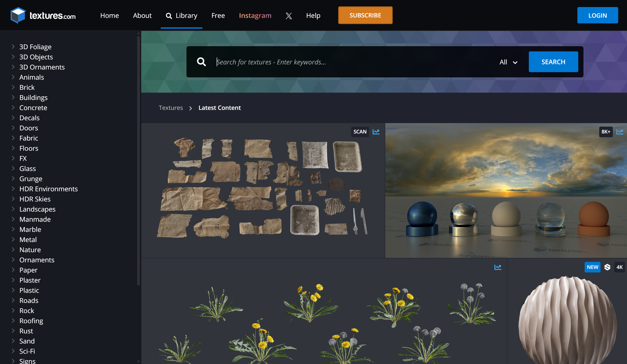Image resolution: width=627 pixels, height=364 pixels.
Task: Click the textures.com logo icon
Action: coord(18,15)
